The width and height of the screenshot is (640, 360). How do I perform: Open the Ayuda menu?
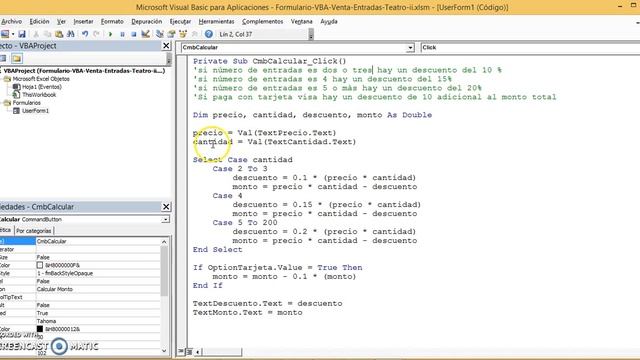pos(329,21)
